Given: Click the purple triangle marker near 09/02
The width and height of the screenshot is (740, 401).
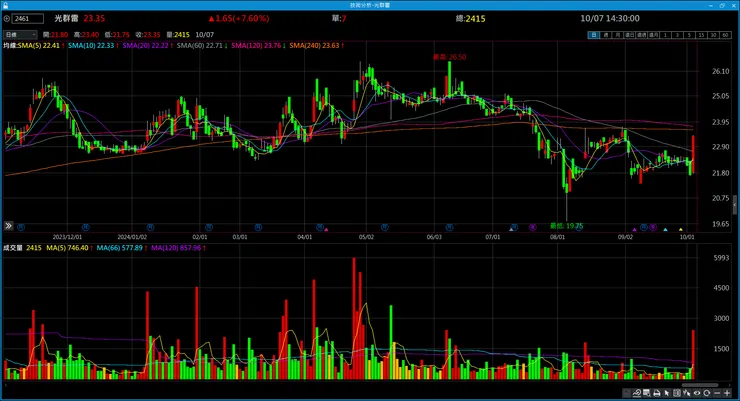Looking at the screenshot, I should [634, 230].
